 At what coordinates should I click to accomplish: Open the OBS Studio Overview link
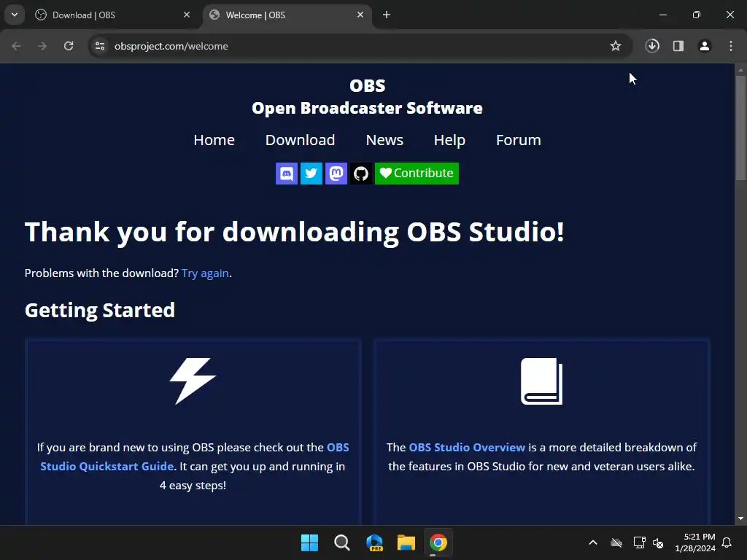[x=467, y=448]
